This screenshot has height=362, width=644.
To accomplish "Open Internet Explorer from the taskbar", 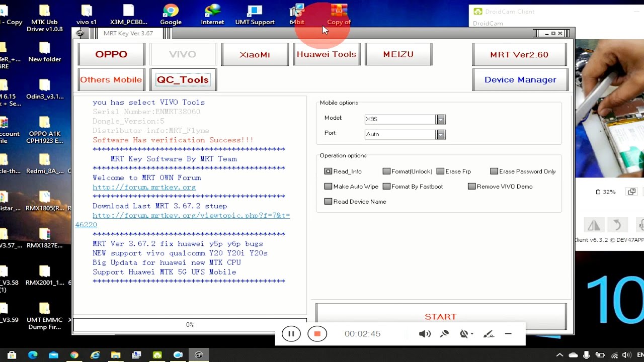I will pyautogui.click(x=95, y=355).
